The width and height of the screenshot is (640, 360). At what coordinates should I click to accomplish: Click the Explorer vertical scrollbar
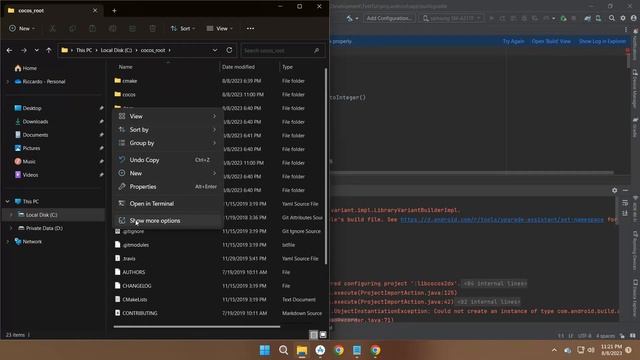pyautogui.click(x=326, y=165)
